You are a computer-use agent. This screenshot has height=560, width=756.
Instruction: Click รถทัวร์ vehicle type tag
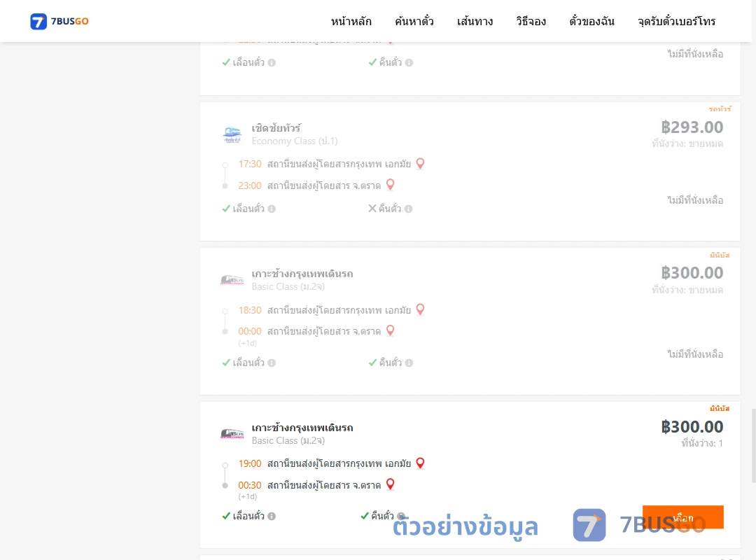pos(720,109)
